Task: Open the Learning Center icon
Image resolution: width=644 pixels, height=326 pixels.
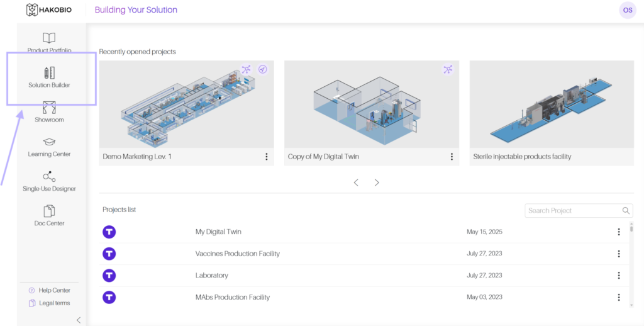Action: (x=49, y=143)
